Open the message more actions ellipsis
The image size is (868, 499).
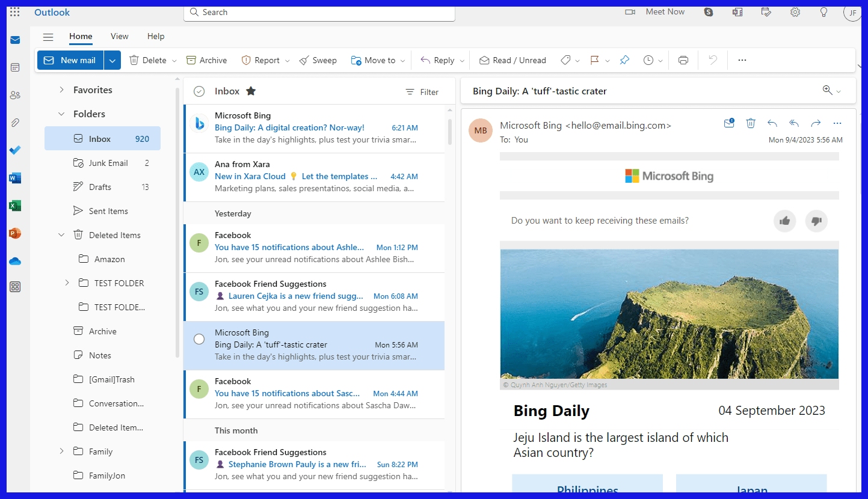click(837, 123)
